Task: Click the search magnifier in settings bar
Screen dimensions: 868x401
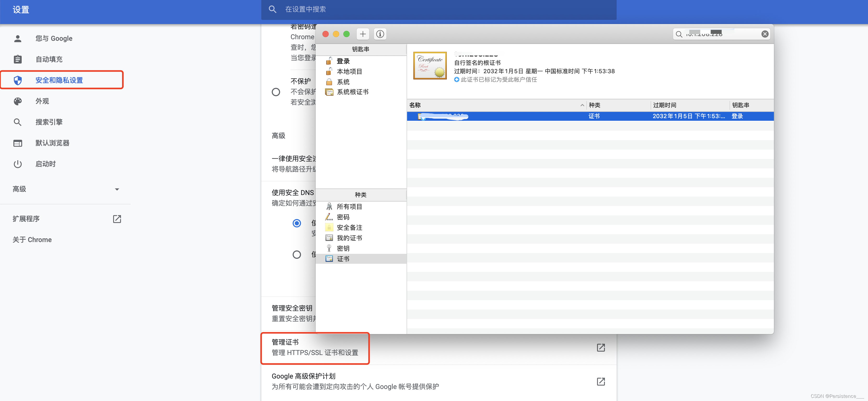Action: [x=272, y=9]
